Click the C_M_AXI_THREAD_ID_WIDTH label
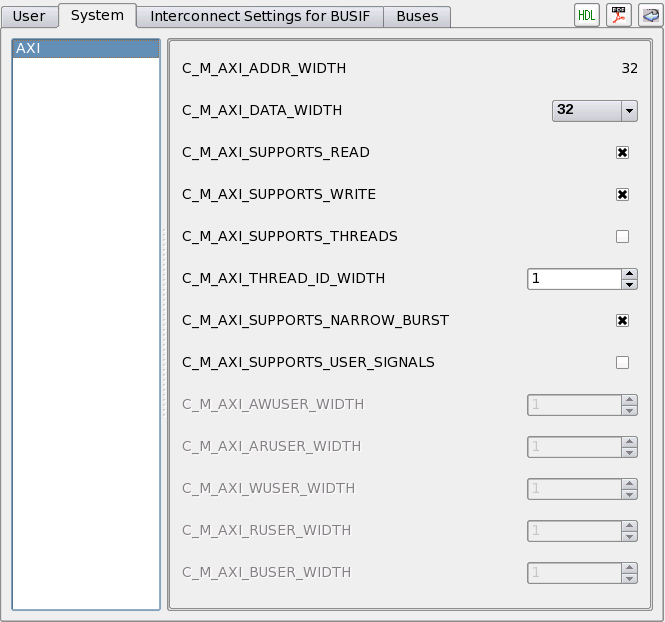 coord(283,278)
